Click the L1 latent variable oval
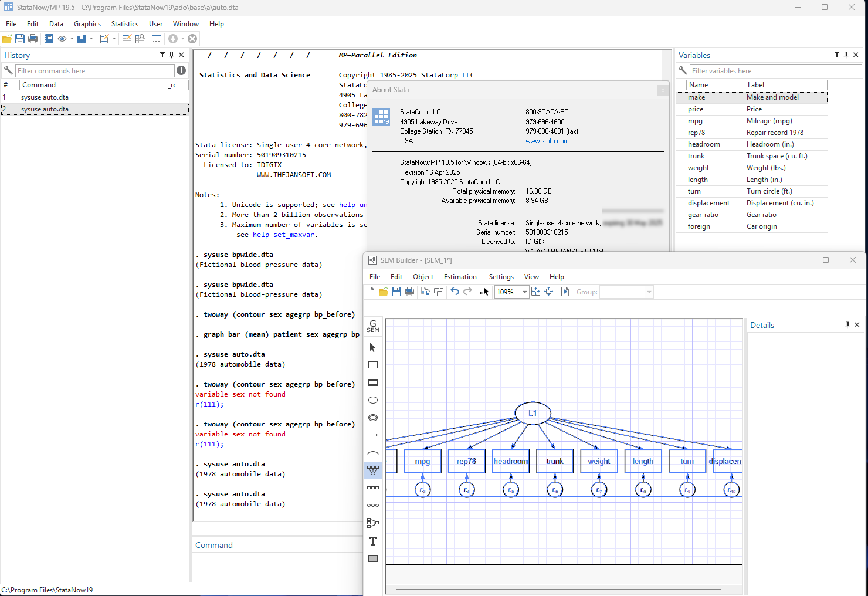The width and height of the screenshot is (868, 596). [x=533, y=414]
